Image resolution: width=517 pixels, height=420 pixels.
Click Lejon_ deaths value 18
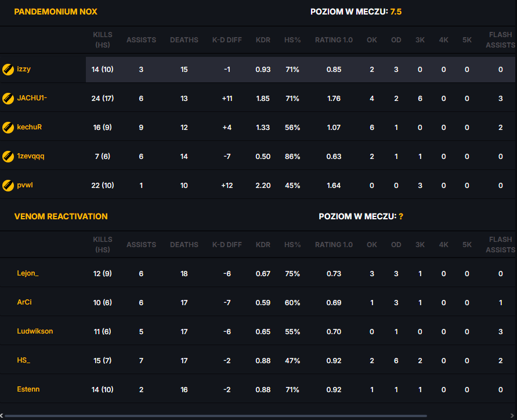(184, 274)
